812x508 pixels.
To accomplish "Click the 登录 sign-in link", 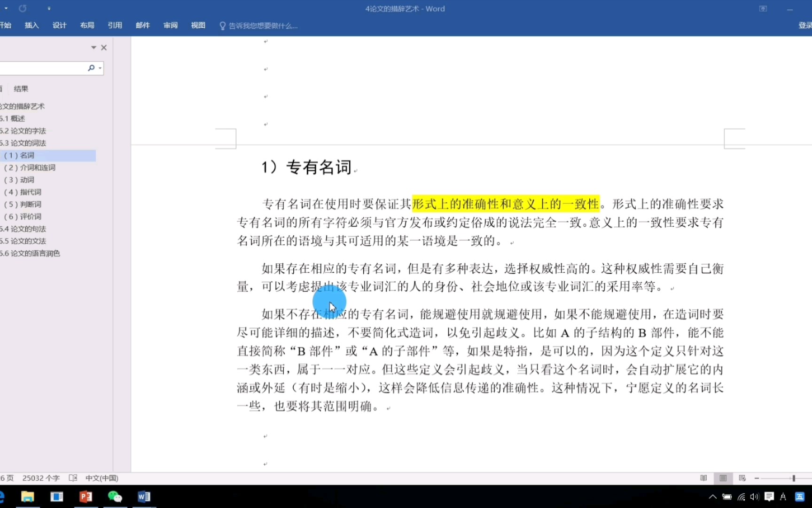I will [805, 25].
